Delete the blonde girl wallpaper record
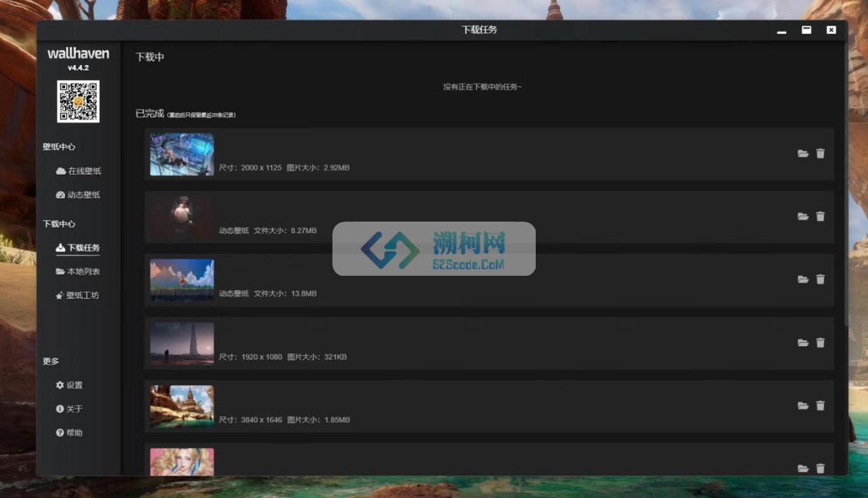The image size is (868, 498). (821, 468)
